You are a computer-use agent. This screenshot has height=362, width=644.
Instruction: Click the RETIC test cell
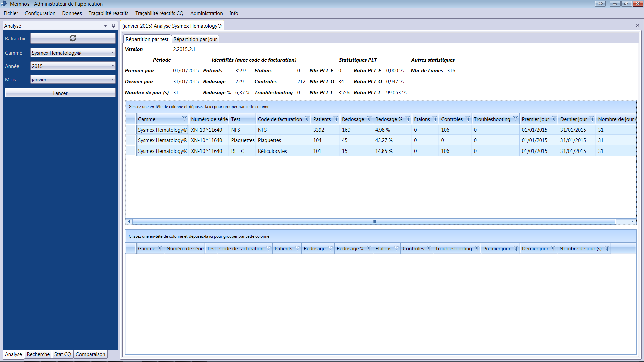coord(242,151)
